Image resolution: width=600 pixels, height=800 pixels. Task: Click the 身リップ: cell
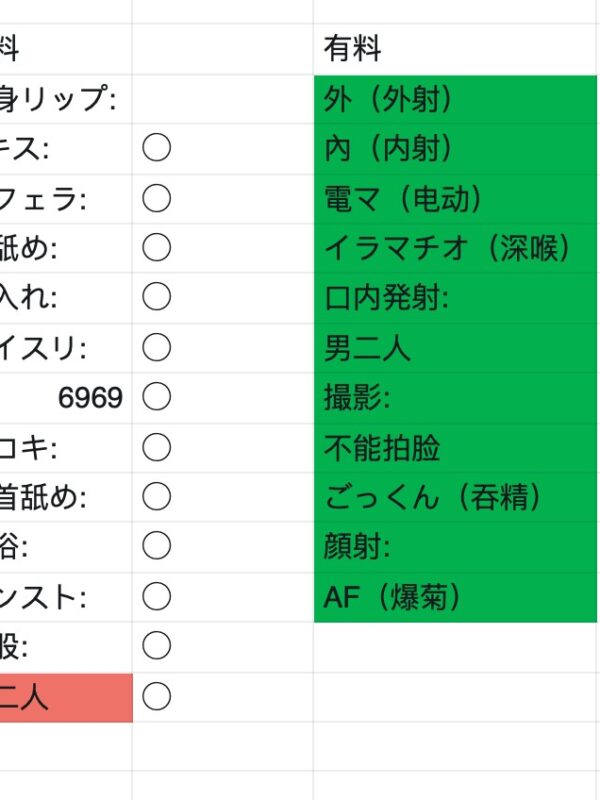[65, 99]
